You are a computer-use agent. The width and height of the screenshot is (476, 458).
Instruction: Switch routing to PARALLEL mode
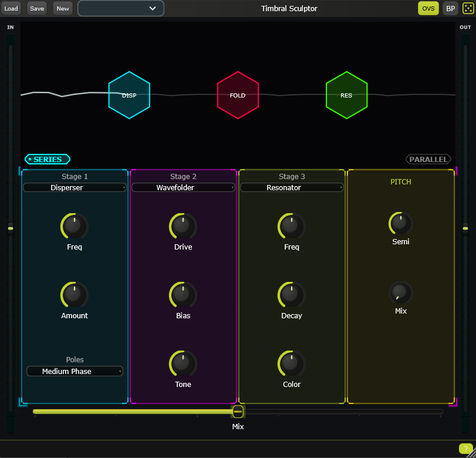[428, 159]
